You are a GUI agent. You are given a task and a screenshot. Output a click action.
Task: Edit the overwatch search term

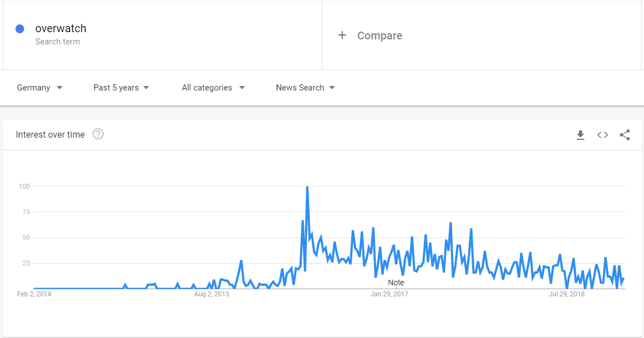[61, 28]
